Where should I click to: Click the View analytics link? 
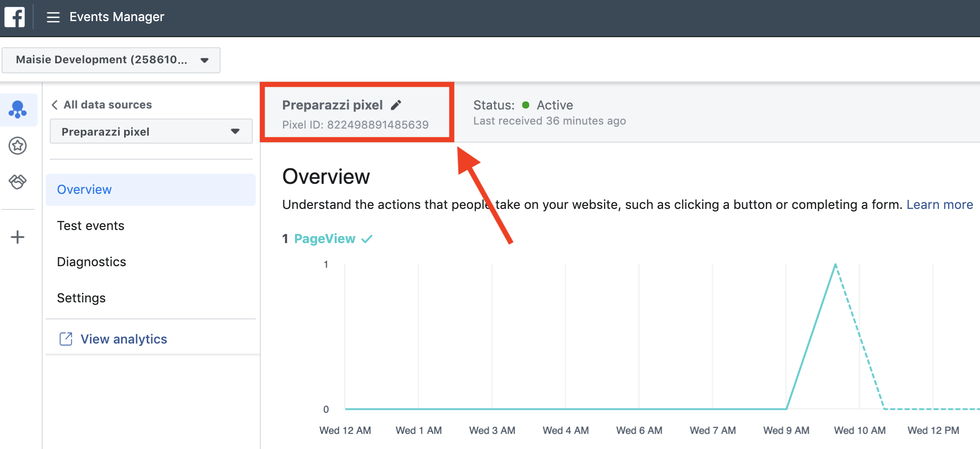(124, 340)
